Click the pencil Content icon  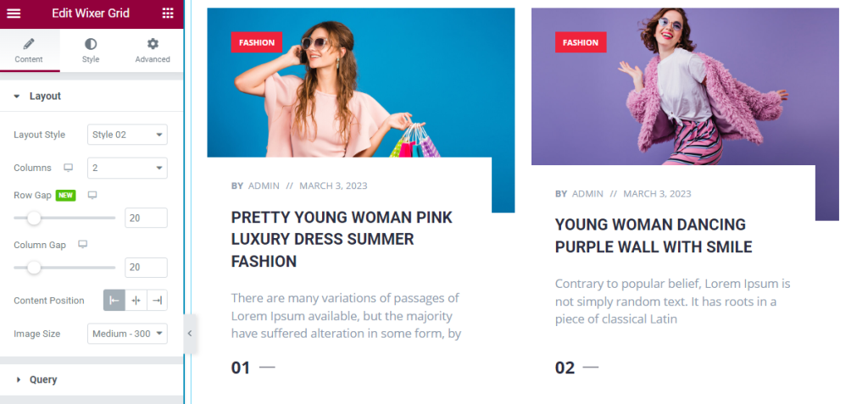[x=29, y=44]
